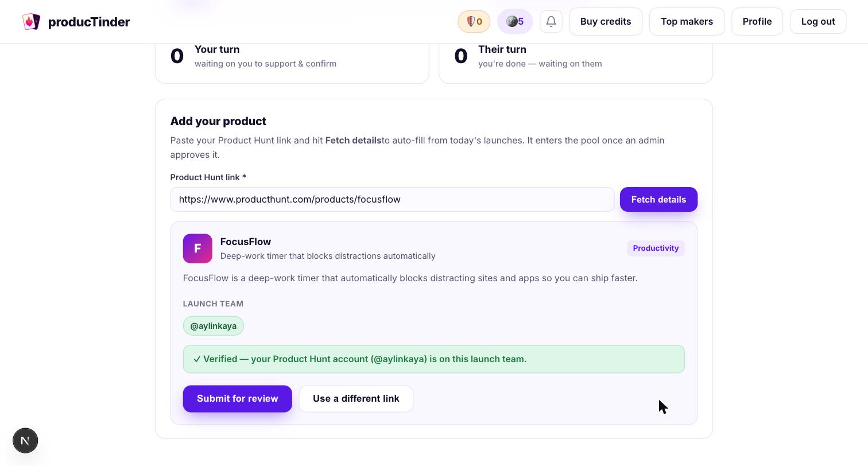Screen dimensions: 868x466
Task: Click 'you're done — waiting on them' text
Action: click(540, 64)
